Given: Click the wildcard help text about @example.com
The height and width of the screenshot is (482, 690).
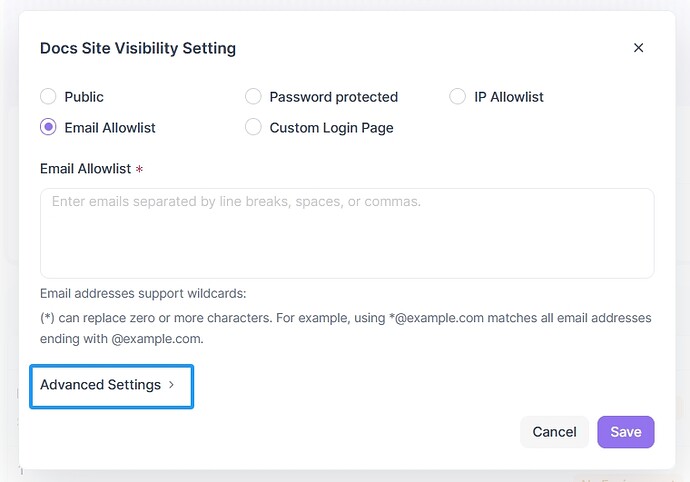Looking at the screenshot, I should pos(345,328).
